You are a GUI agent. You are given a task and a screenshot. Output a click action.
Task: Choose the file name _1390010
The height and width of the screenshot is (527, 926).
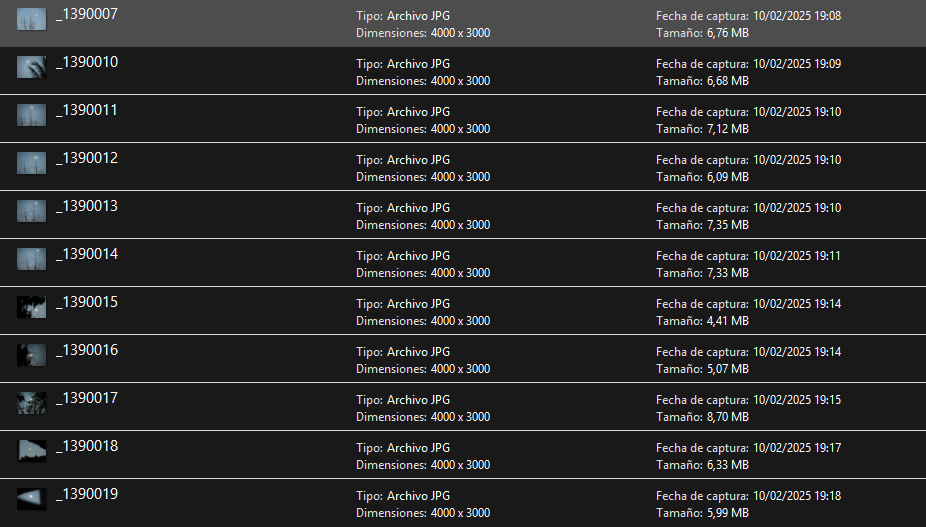tap(87, 62)
